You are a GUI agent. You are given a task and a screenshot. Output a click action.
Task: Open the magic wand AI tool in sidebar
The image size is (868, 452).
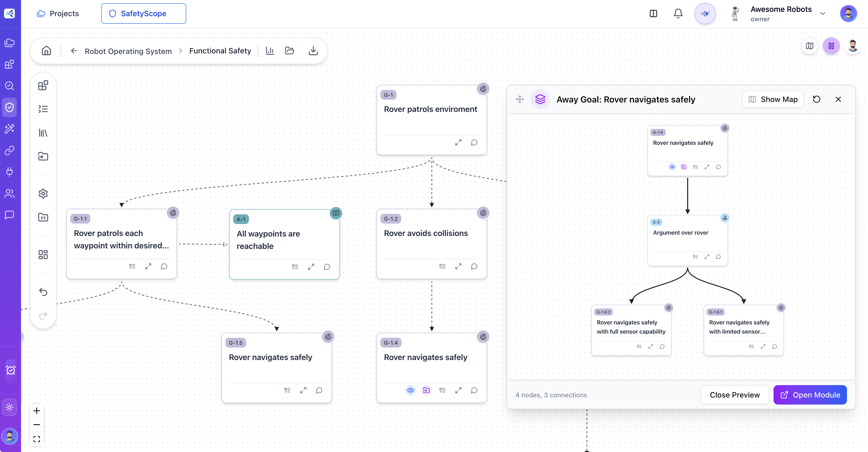10,128
